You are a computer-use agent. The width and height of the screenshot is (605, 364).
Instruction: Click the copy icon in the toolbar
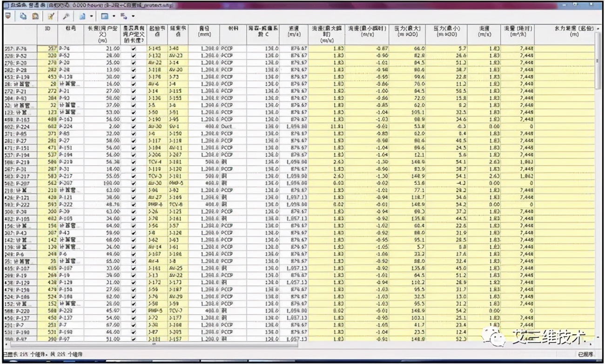tap(23, 16)
